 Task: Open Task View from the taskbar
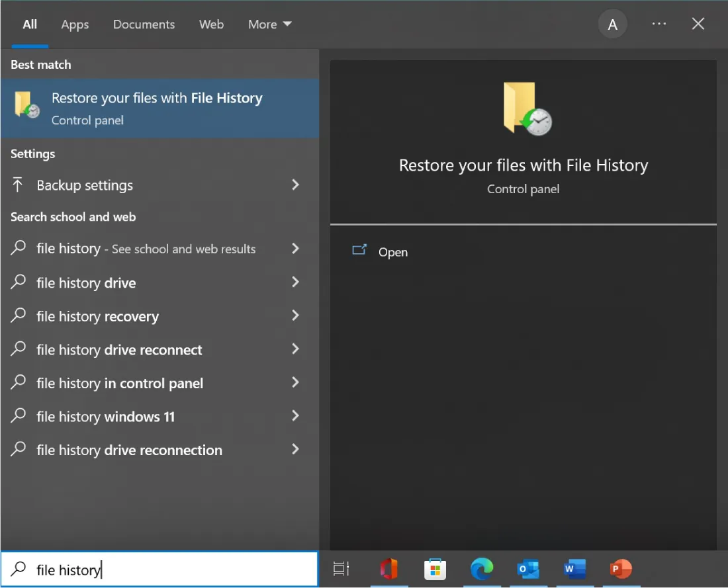(x=340, y=569)
